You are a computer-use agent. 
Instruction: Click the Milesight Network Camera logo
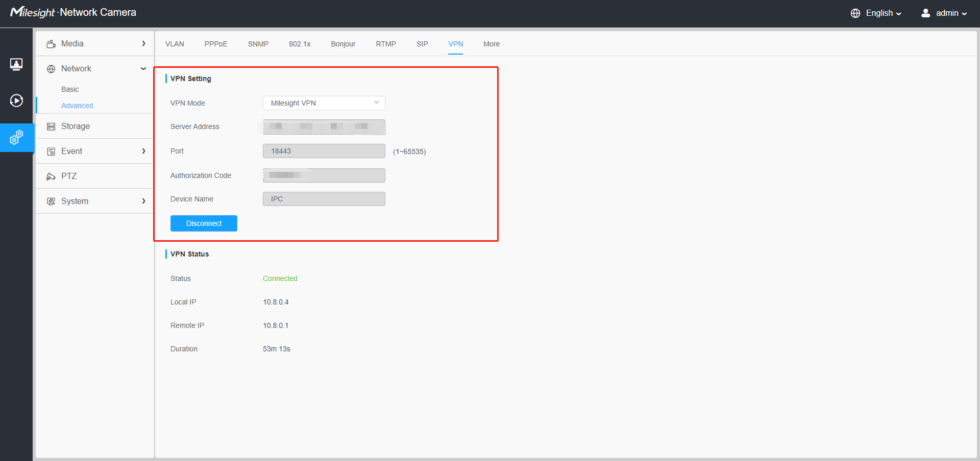[x=73, y=12]
